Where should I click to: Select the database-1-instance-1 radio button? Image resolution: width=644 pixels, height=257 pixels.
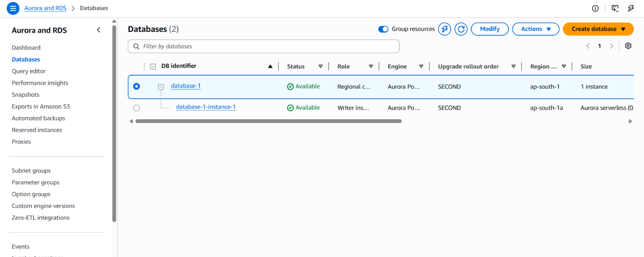[x=136, y=108]
